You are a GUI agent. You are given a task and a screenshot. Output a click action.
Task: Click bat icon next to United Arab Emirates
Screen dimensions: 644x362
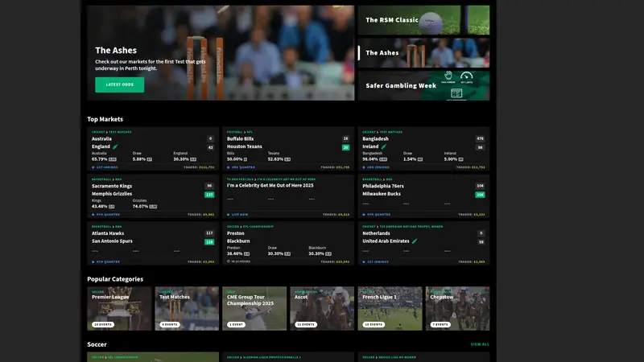[x=415, y=241]
